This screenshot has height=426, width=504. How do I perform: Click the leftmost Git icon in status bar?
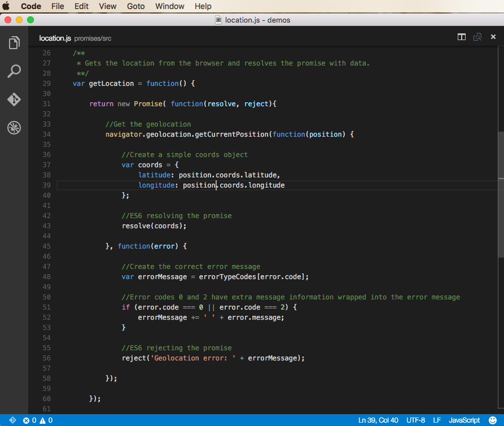(x=12, y=420)
